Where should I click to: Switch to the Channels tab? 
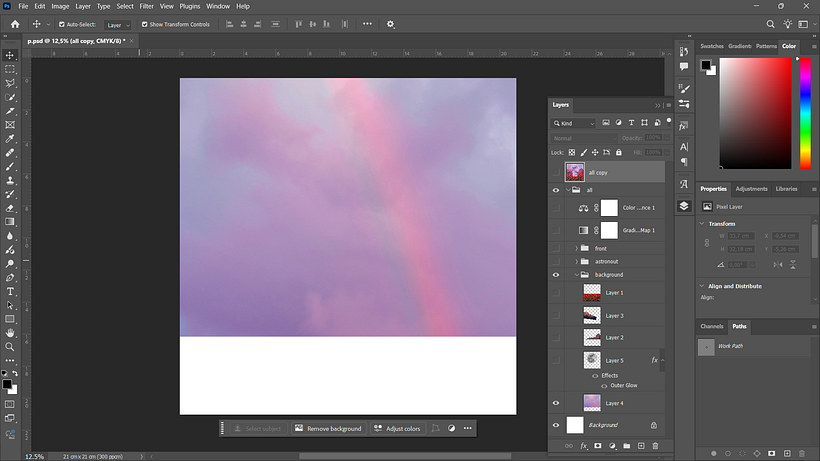click(712, 326)
